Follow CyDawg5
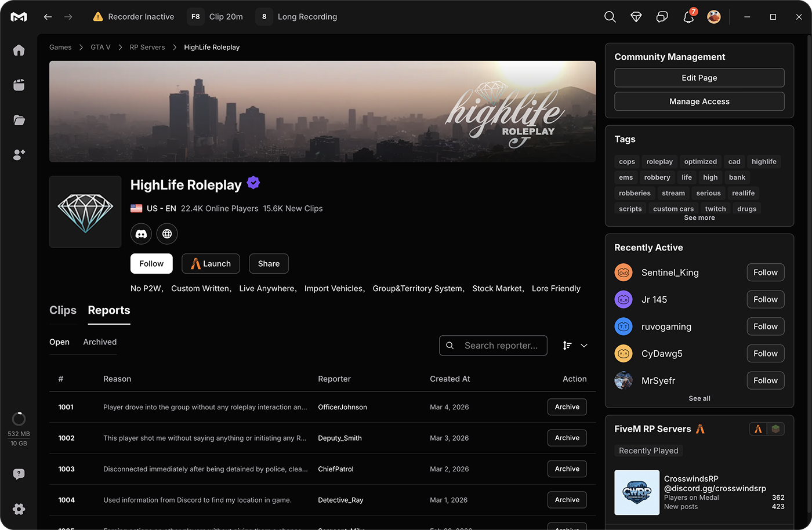 (x=766, y=354)
